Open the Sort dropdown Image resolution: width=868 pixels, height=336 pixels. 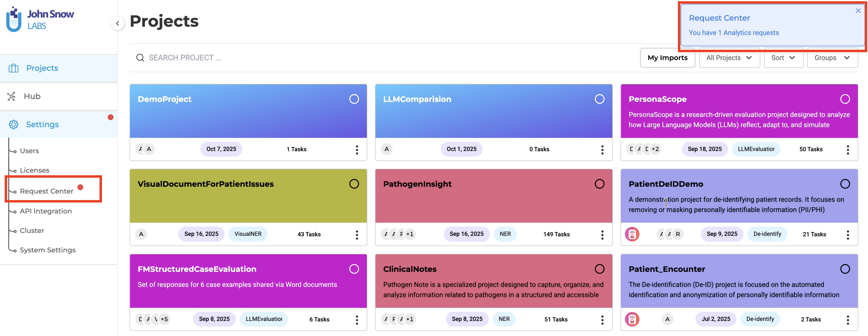(783, 58)
